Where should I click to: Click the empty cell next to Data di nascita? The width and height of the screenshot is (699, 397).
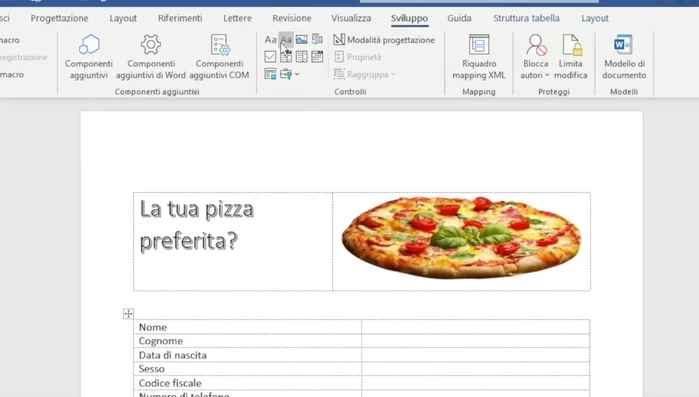[476, 355]
